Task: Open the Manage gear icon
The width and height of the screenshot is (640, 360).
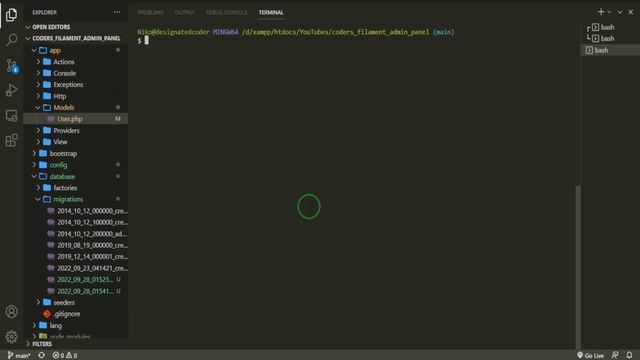Action: pos(11,337)
